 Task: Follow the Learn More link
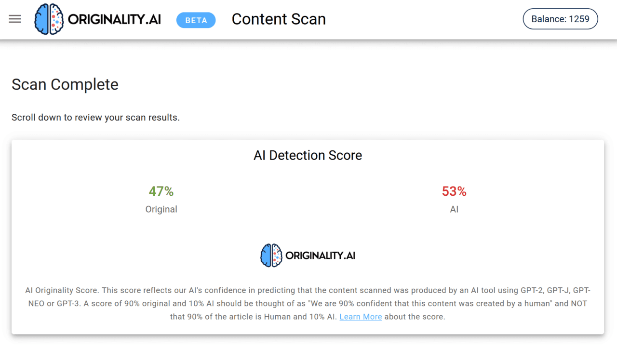pyautogui.click(x=361, y=317)
